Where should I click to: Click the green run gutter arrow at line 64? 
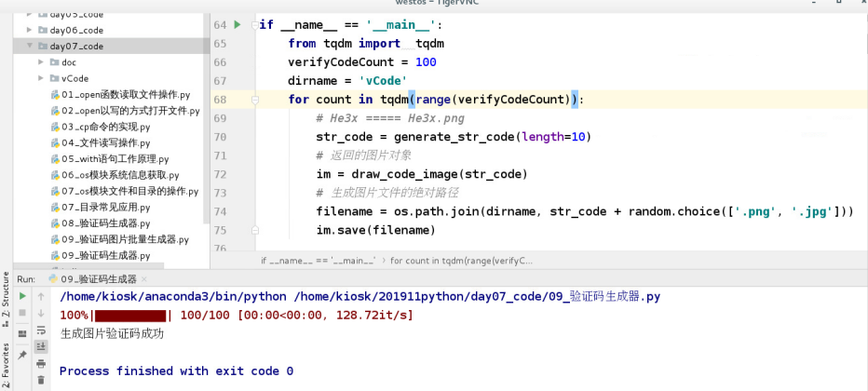tap(237, 25)
